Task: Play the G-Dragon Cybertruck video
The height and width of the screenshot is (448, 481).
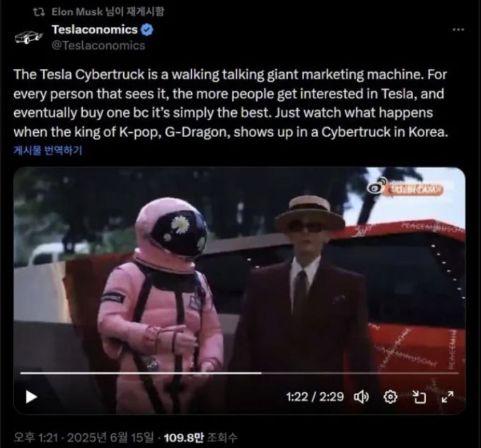Action: pos(31,397)
